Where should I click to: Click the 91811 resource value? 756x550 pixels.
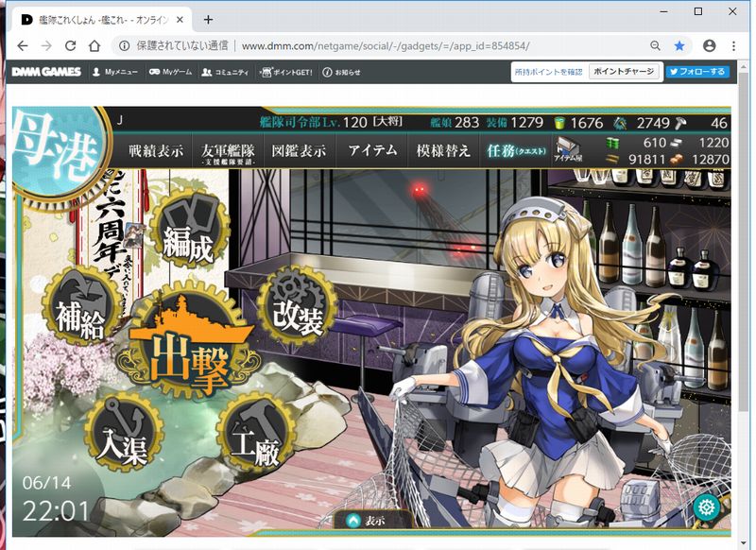(x=646, y=159)
